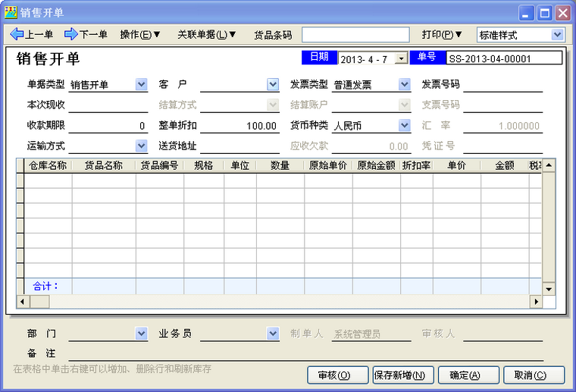Expand the 货币种类 currency dropdown
The width and height of the screenshot is (576, 392).
click(x=405, y=126)
